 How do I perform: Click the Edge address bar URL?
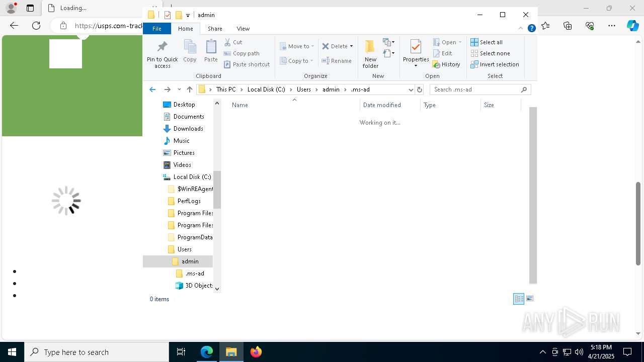tap(108, 26)
